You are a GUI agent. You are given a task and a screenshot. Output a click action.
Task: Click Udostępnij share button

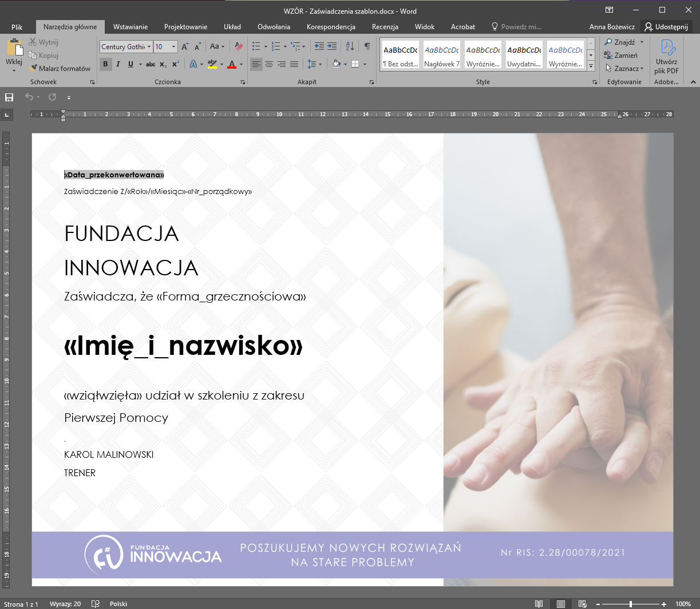666,27
